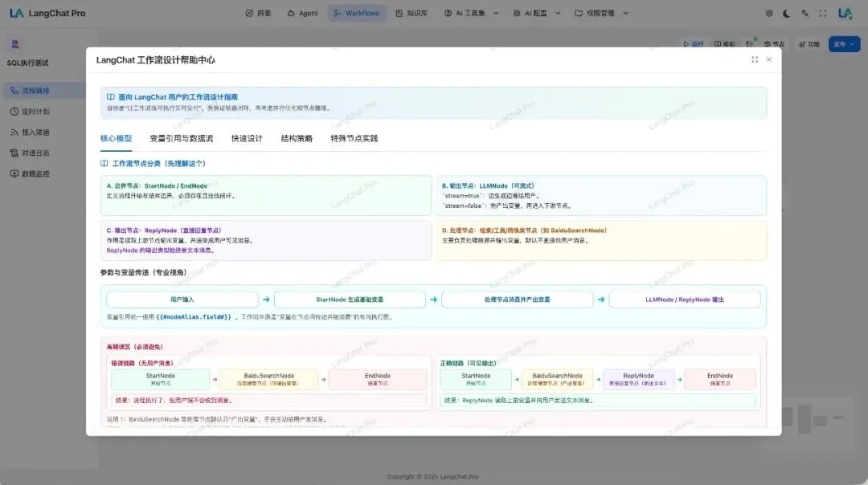868x485 pixels.
Task: Click the book icon beside 面向 LangChat 用户的工作流设计指南
Action: [x=111, y=97]
